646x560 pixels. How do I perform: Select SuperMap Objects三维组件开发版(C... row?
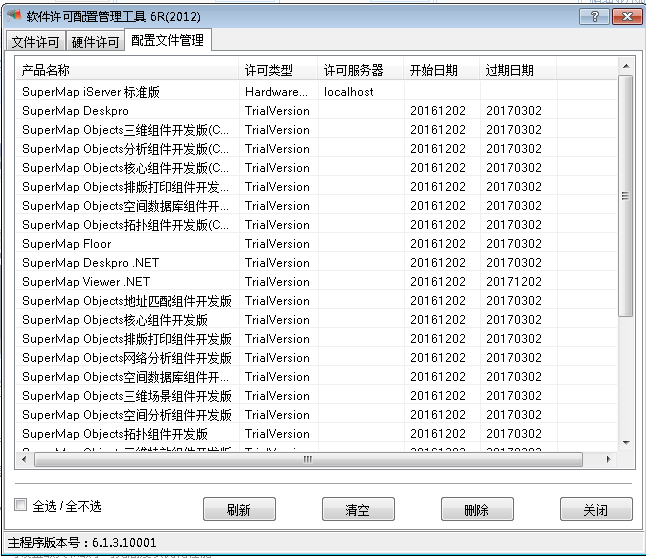[x=316, y=129]
